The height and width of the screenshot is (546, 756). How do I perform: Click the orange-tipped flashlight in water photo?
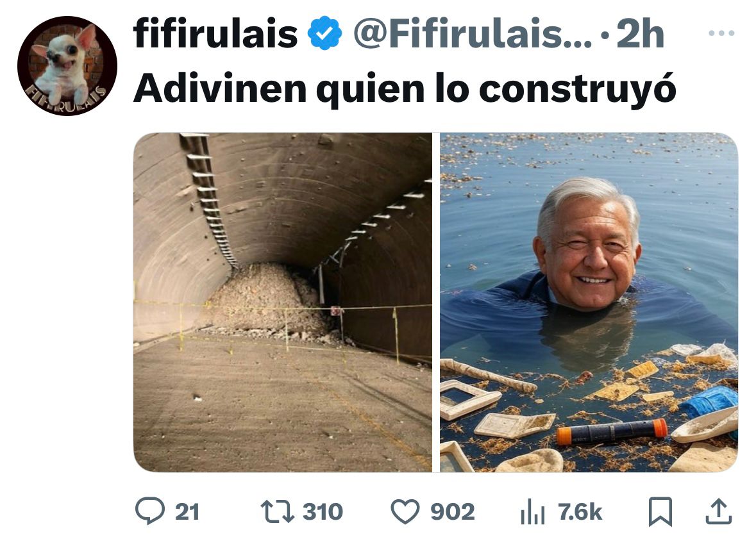point(612,432)
